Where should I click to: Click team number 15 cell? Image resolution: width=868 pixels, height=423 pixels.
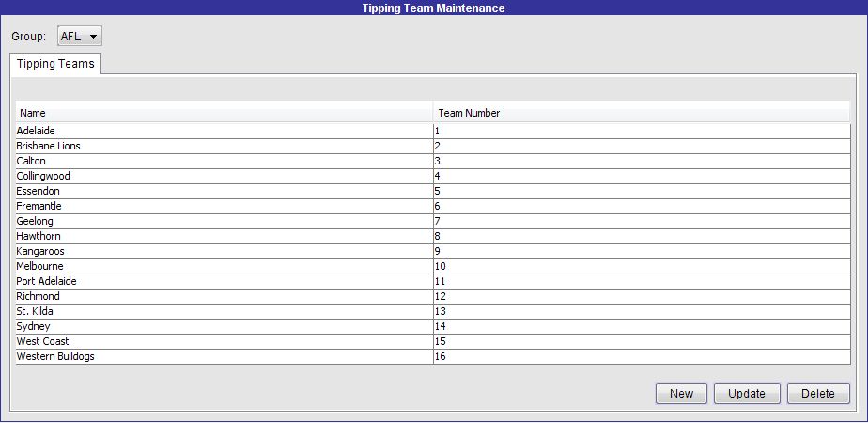tap(642, 341)
